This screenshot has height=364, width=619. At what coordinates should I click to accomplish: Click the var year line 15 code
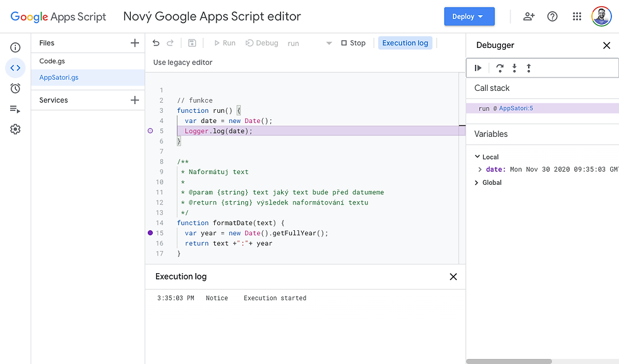pyautogui.click(x=256, y=233)
